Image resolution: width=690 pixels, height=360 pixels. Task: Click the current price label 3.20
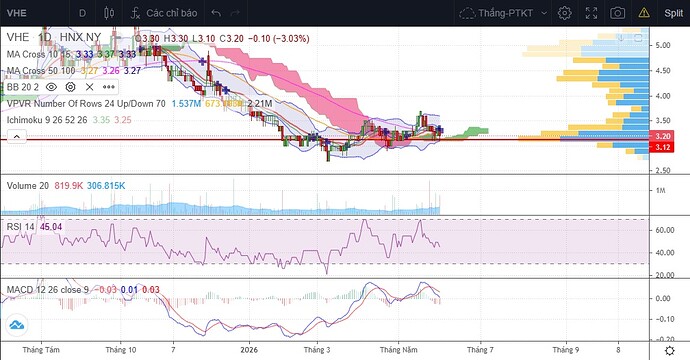[x=662, y=136]
